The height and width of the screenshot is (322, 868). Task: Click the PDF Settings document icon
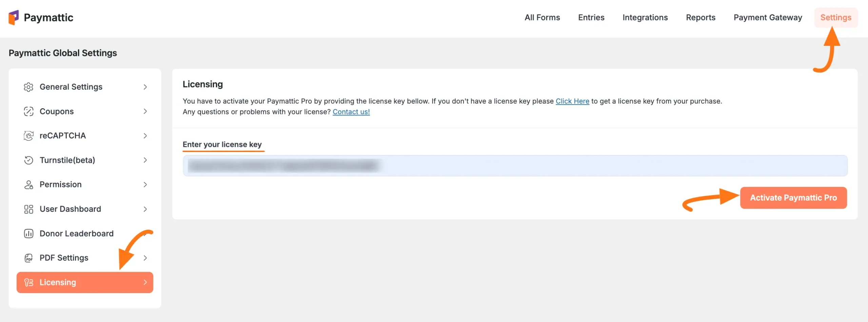tap(29, 258)
